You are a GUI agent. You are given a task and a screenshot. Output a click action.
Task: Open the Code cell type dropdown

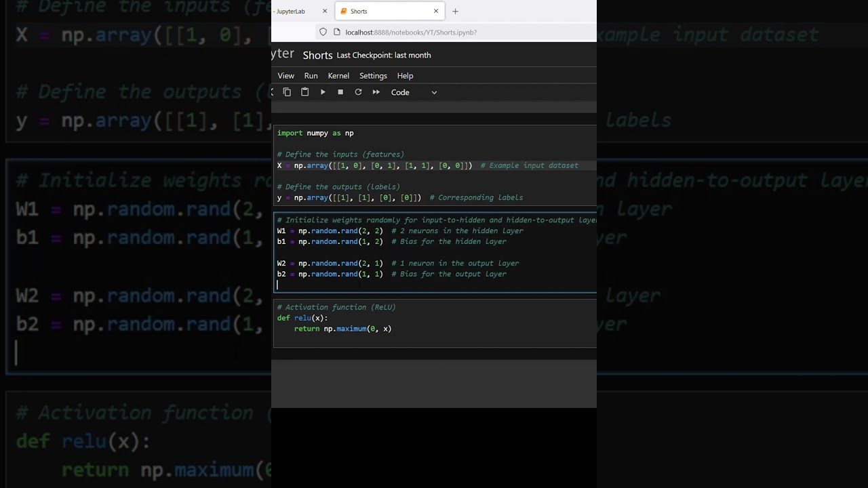tap(414, 92)
